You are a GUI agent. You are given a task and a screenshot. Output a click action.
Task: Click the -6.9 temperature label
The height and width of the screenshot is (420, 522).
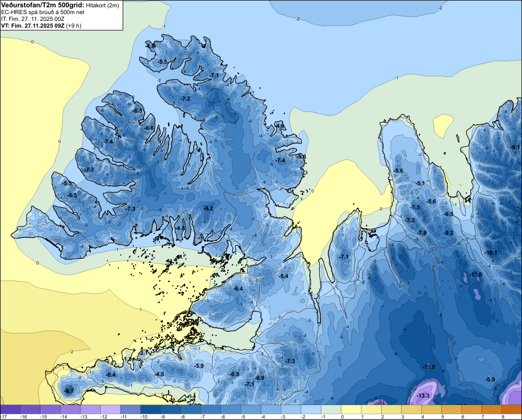point(259,378)
